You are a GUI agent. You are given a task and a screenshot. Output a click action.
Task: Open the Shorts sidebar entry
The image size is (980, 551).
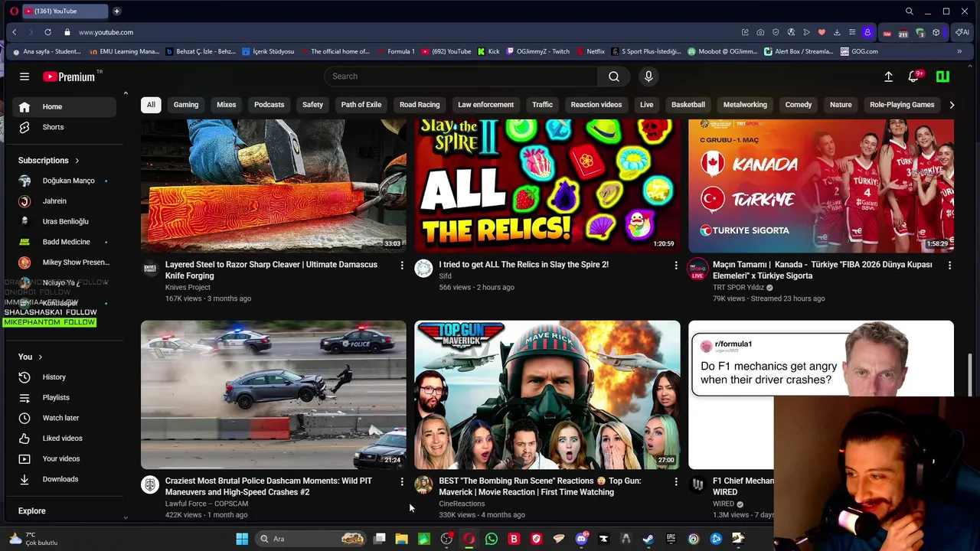tap(64, 127)
